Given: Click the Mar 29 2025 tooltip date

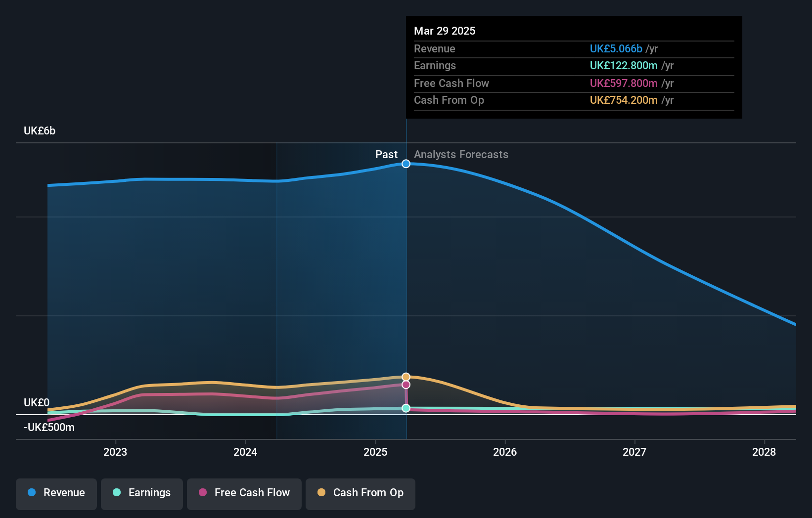Looking at the screenshot, I should point(445,31).
